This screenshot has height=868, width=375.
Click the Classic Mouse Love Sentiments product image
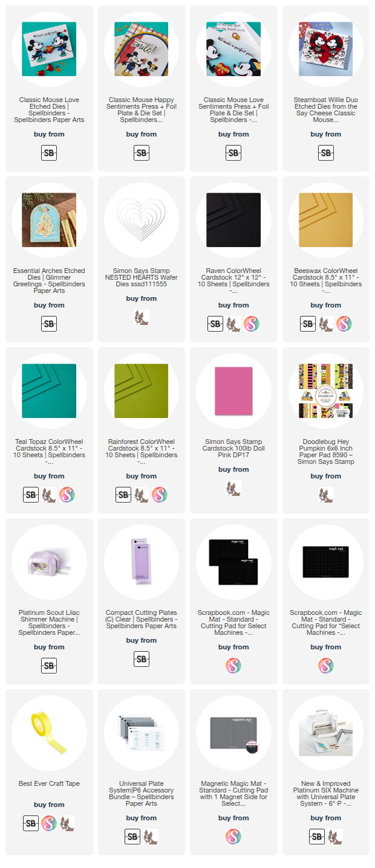[233, 49]
